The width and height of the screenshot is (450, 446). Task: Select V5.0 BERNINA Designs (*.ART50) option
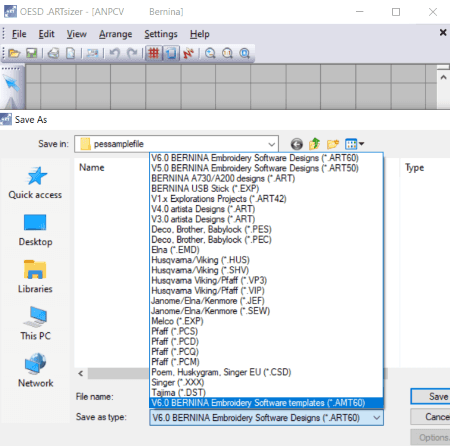coord(266,168)
